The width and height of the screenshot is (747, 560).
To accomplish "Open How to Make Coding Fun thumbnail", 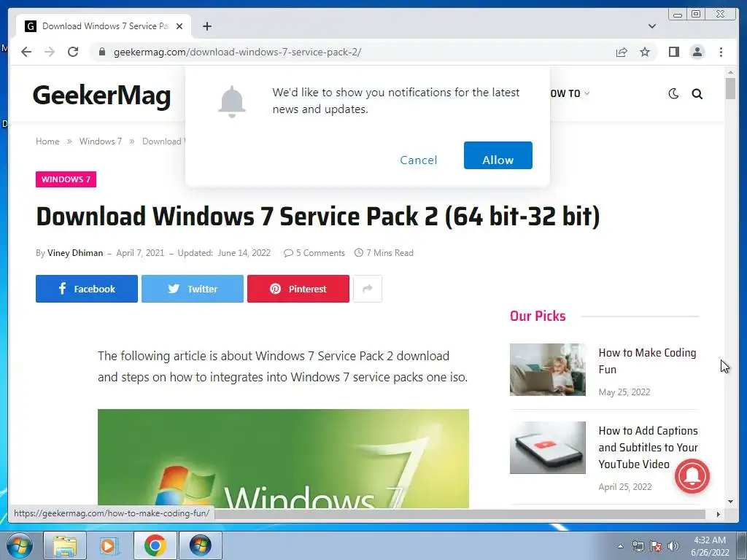I will click(x=547, y=370).
